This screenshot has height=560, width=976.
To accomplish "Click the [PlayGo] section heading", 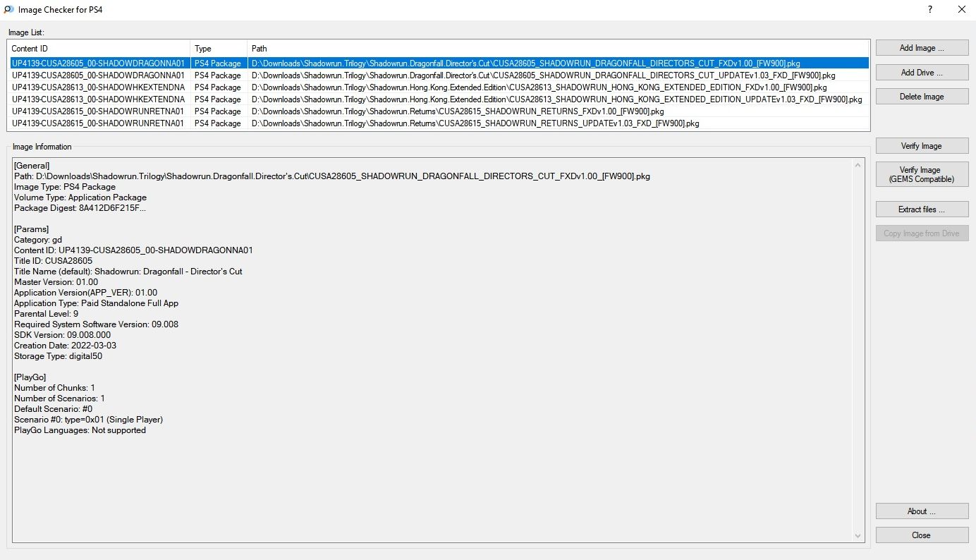I will point(30,377).
